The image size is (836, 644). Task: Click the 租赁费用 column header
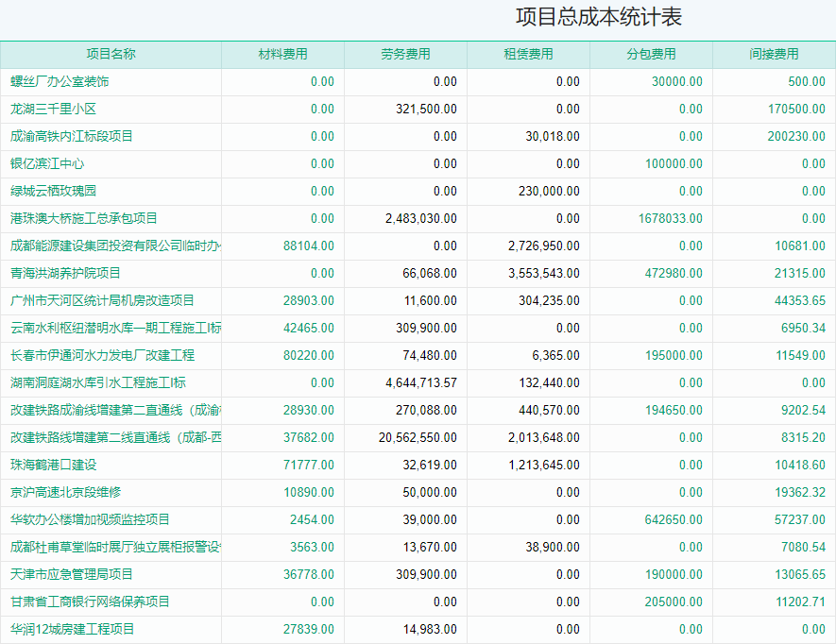528,54
